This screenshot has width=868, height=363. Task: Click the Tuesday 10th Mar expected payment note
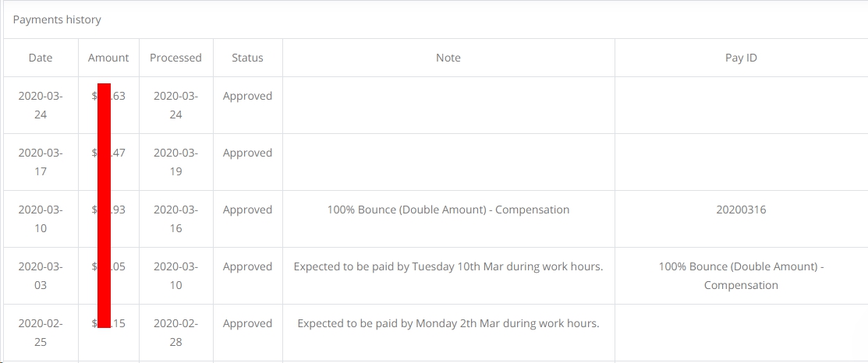[448, 266]
